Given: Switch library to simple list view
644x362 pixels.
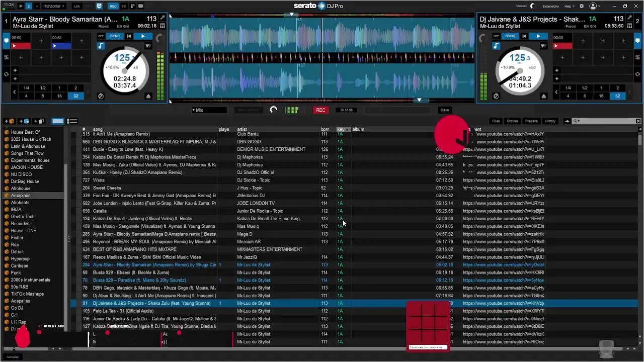Looking at the screenshot, I should (58, 121).
